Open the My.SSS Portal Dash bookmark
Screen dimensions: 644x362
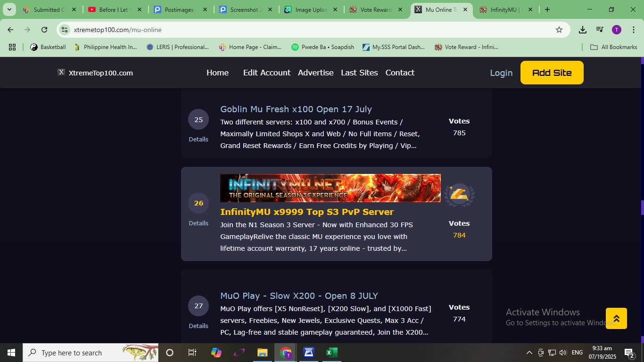[393, 47]
